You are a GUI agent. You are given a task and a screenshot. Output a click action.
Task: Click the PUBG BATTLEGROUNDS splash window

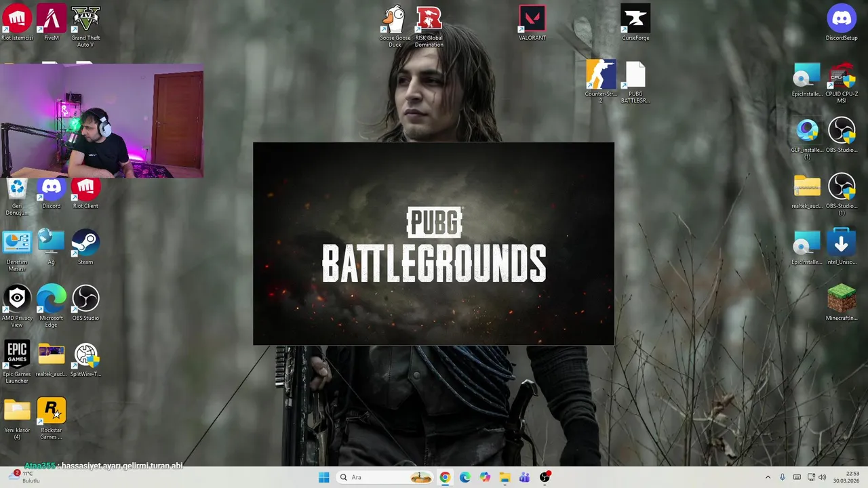(434, 244)
